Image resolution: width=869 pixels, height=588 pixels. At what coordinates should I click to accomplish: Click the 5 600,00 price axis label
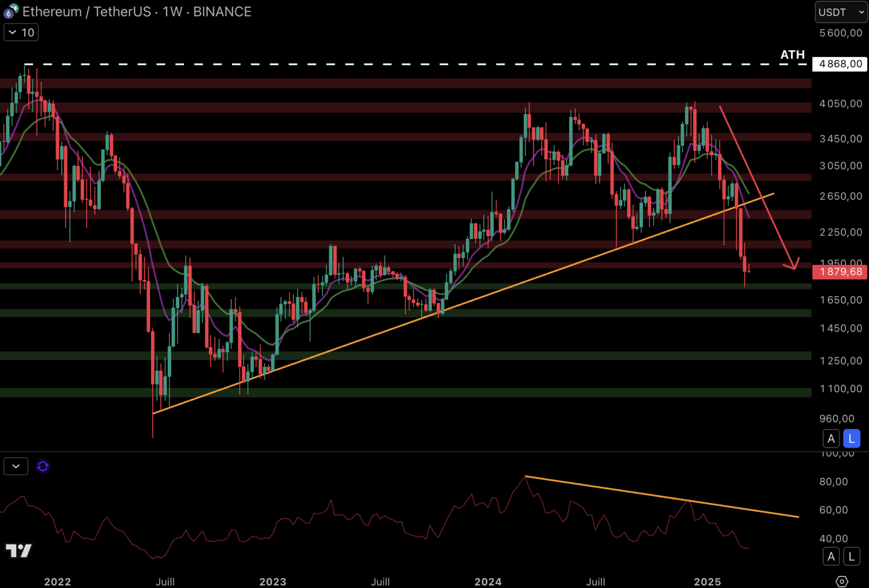841,33
